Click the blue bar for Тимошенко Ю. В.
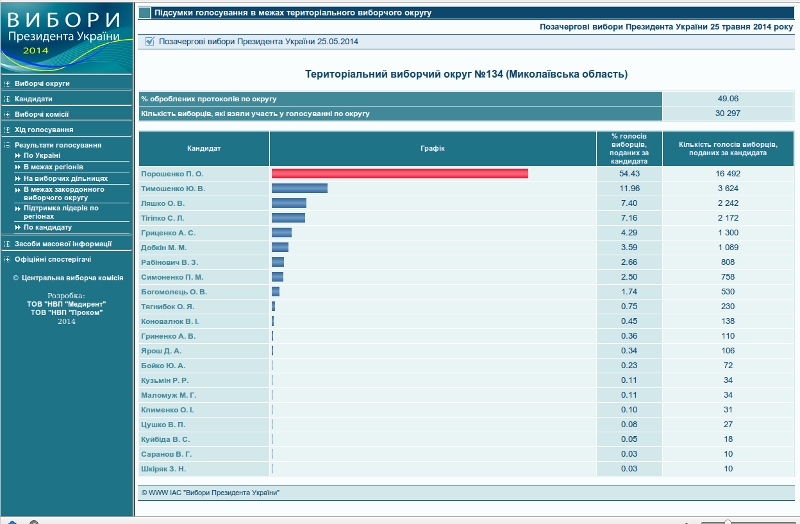This screenshot has width=800, height=524. point(299,189)
